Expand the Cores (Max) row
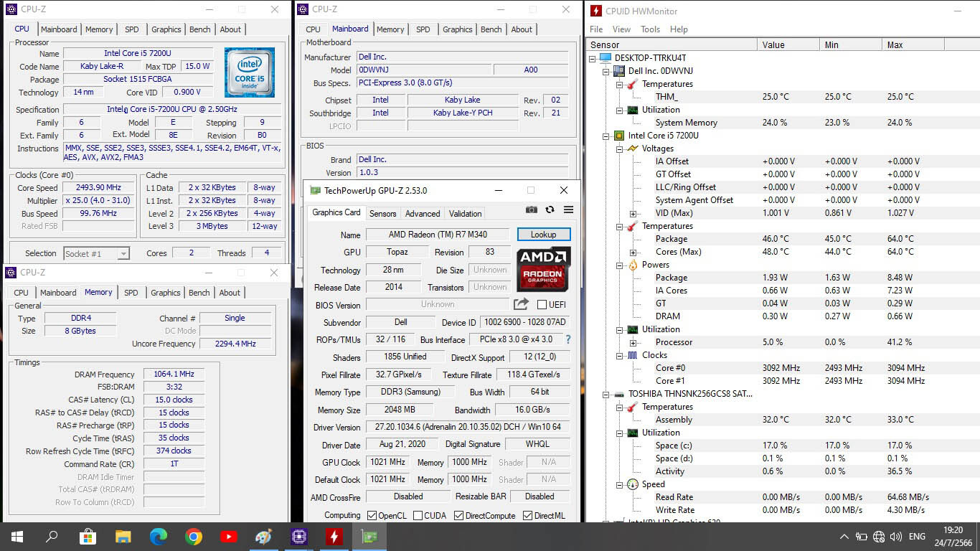This screenshot has width=980, height=551. tap(633, 252)
